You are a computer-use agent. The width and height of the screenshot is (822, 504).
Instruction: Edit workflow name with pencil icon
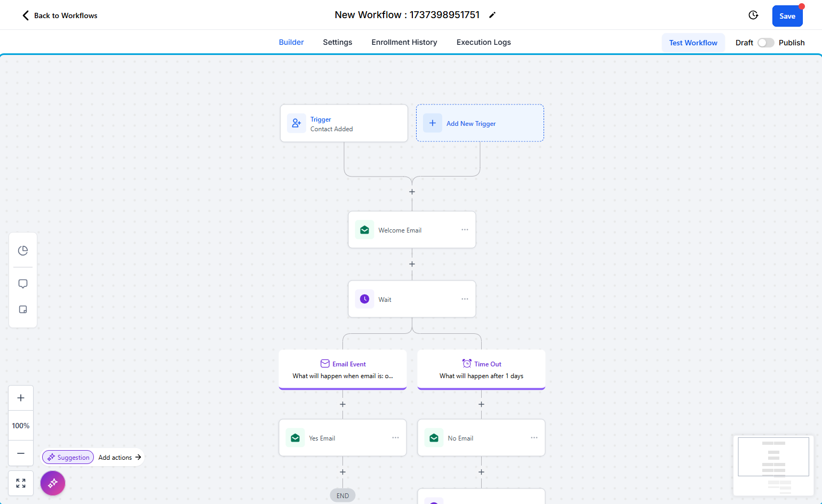[492, 15]
